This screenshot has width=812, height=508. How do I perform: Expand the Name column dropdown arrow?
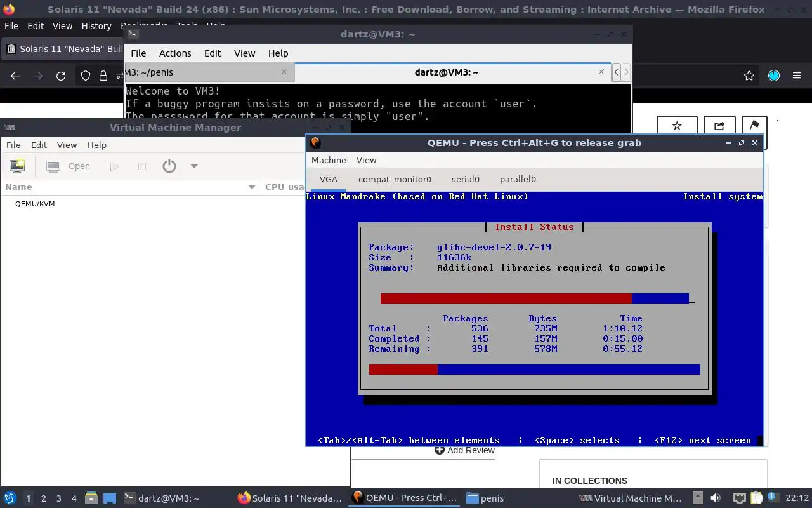pyautogui.click(x=252, y=187)
